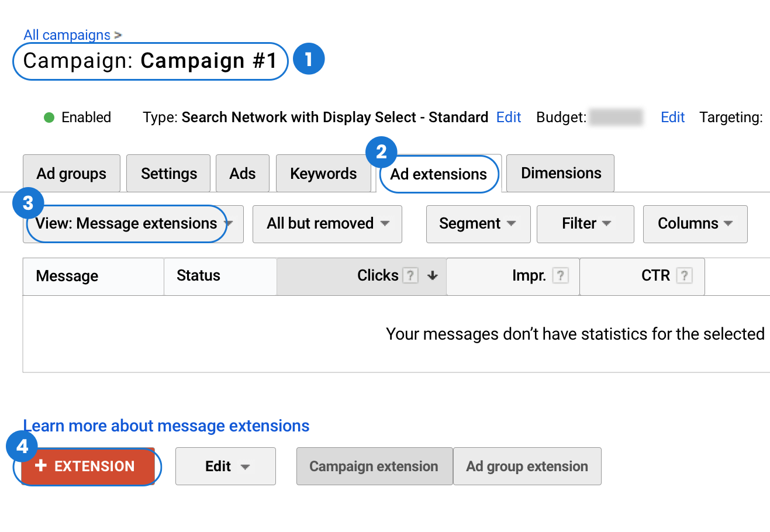Click the All campaigns breadcrumb link
The image size is (770, 532).
[65, 34]
